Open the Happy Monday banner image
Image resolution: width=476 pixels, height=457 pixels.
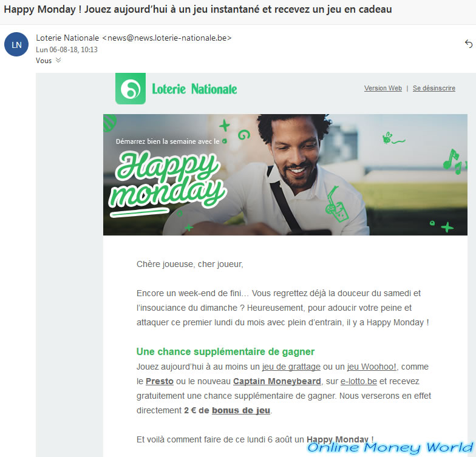click(x=285, y=175)
